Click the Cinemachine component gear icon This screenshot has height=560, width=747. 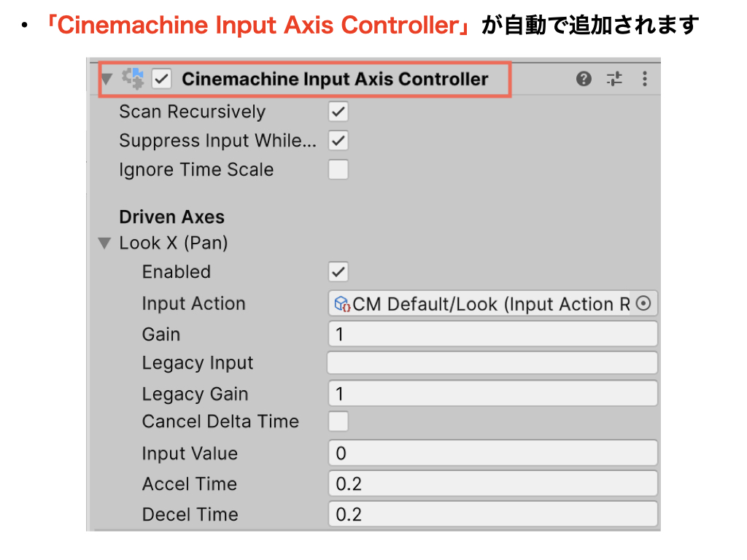point(133,78)
